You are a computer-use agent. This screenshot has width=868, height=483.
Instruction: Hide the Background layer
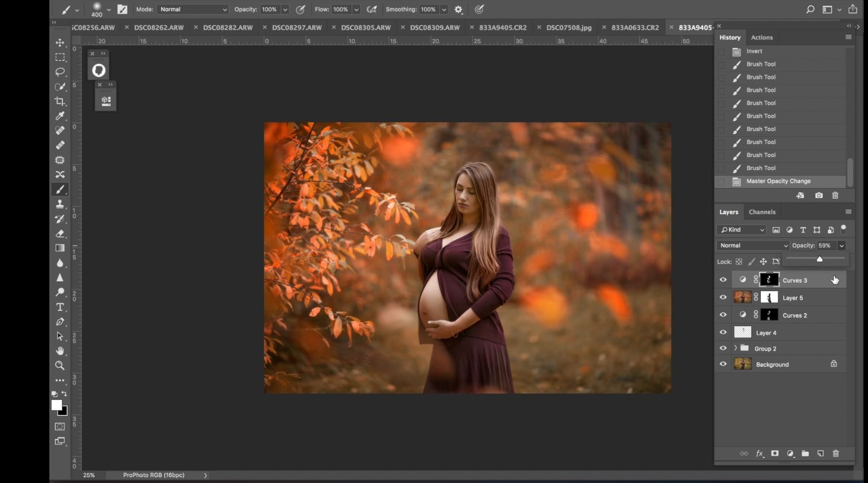(723, 364)
